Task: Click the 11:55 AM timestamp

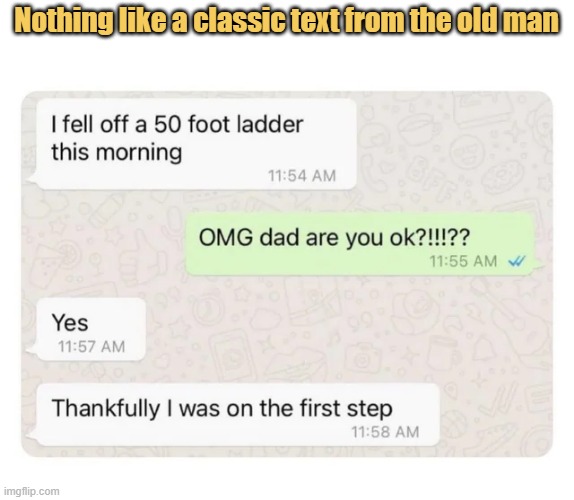Action: (x=463, y=261)
